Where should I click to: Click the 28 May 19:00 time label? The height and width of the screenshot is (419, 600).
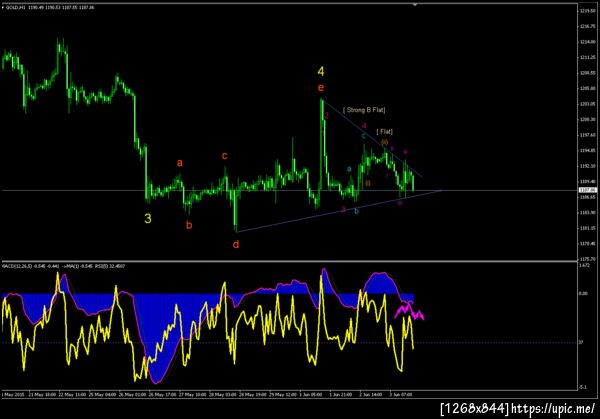pos(253,394)
